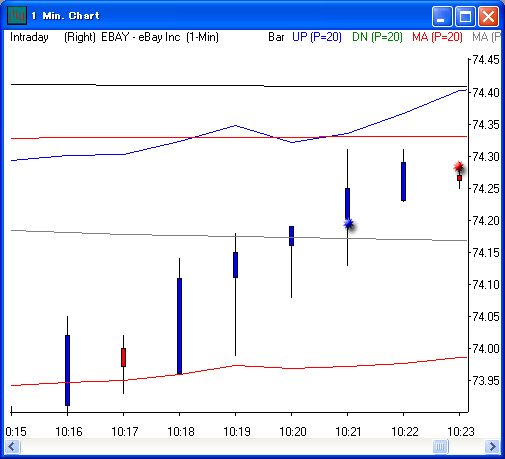Viewport: 505px width, 459px height.
Task: Minimize the 1 Min. Chart window
Action: pyautogui.click(x=442, y=16)
